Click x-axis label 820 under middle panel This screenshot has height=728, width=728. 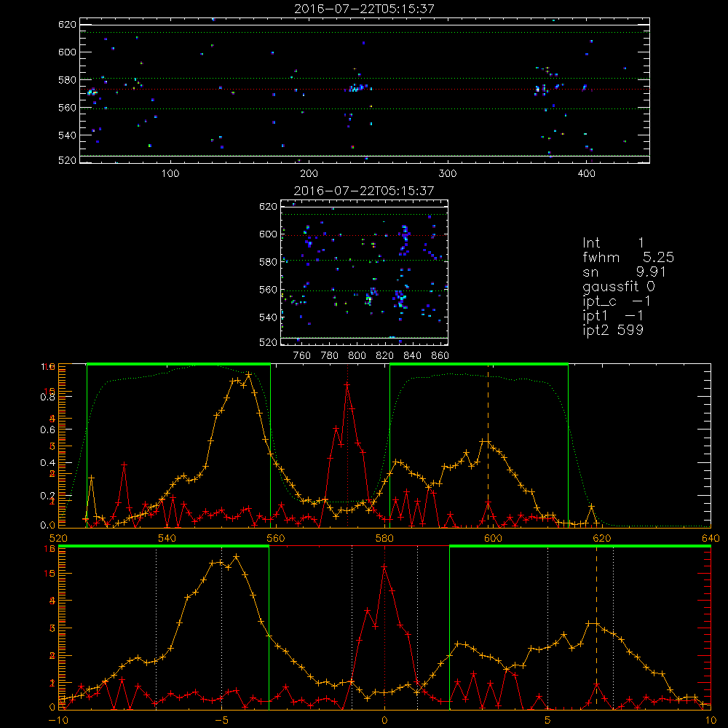385,356
